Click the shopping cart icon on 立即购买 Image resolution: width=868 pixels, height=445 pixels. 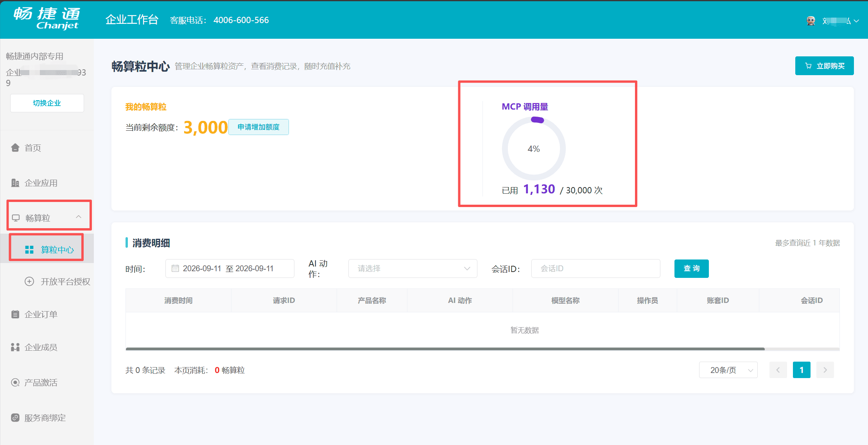808,66
